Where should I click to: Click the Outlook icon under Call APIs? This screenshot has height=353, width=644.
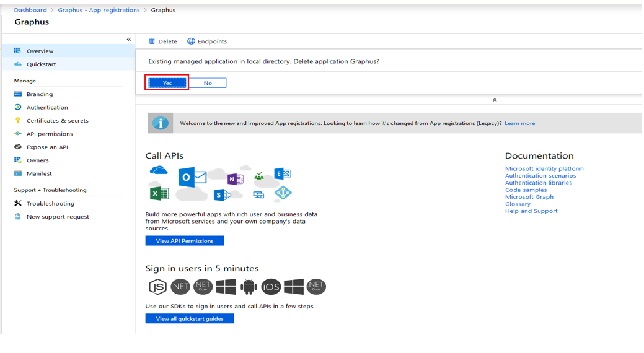click(x=192, y=177)
